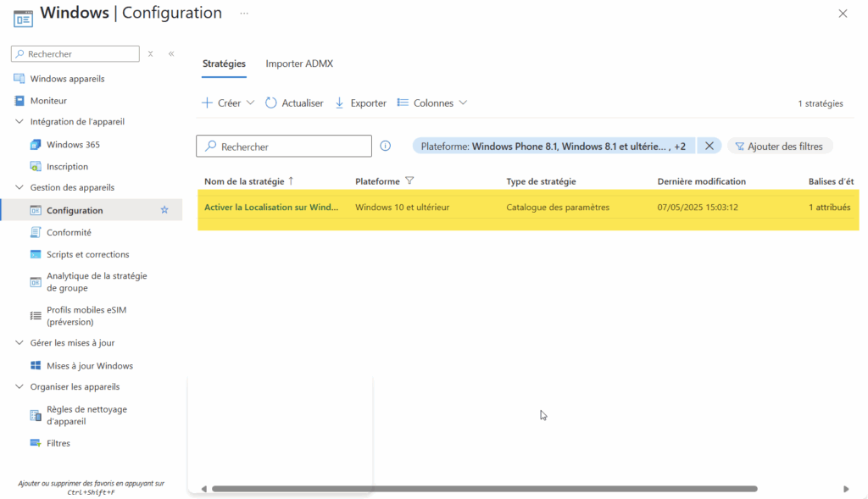Viewport: 868px width, 499px height.
Task: Click the Moniteur icon in sidebar
Action: [19, 101]
